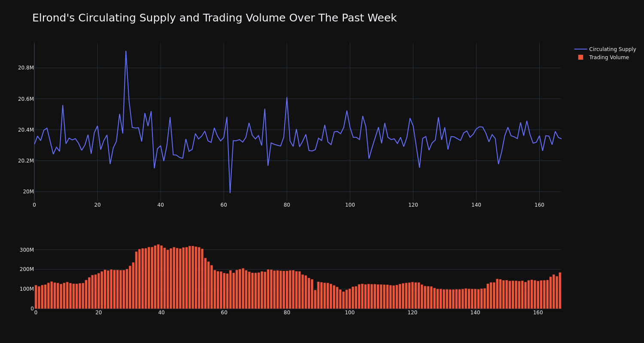Image resolution: width=644 pixels, height=343 pixels.
Task: Click x-axis label 100 on supply chart
Action: (350, 205)
